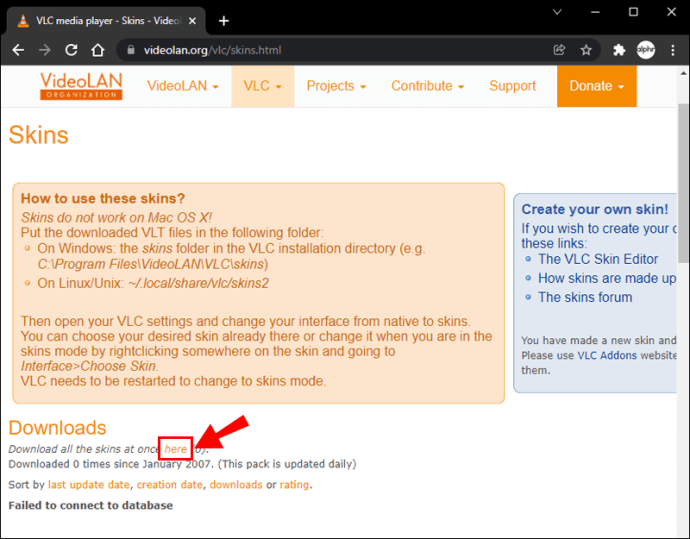This screenshot has width=690, height=539.
Task: Click the VideoLAN Organization logo
Action: [x=81, y=86]
